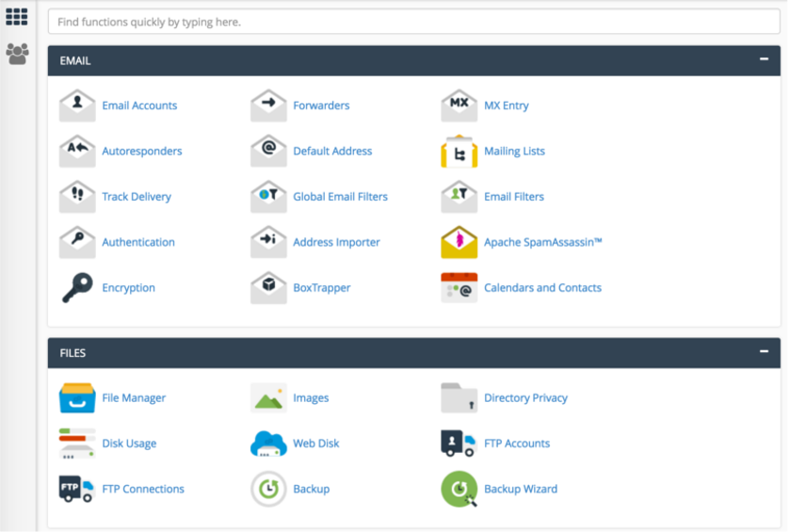
Task: Open the Autoresponders link
Action: click(x=142, y=152)
